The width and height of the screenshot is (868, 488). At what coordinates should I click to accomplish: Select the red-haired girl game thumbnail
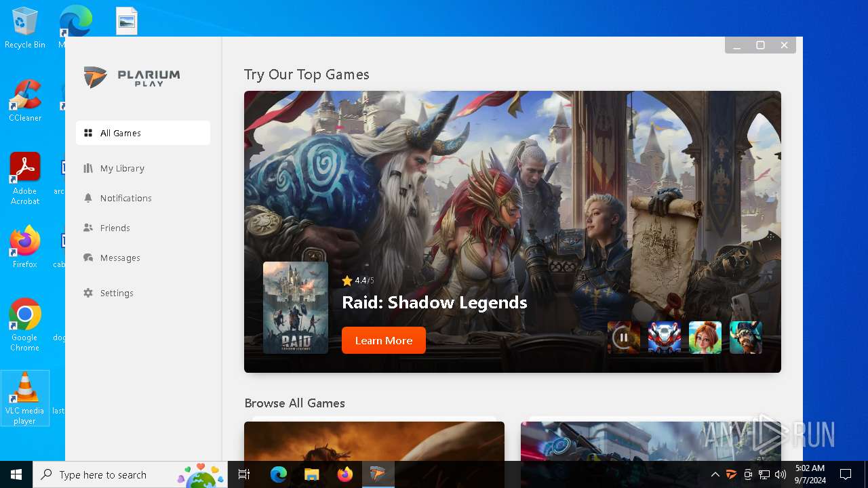[705, 338]
